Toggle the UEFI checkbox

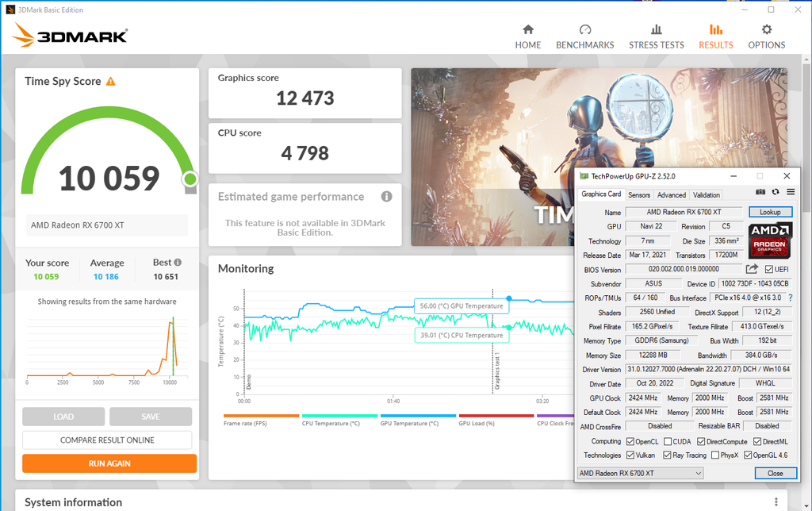point(768,270)
